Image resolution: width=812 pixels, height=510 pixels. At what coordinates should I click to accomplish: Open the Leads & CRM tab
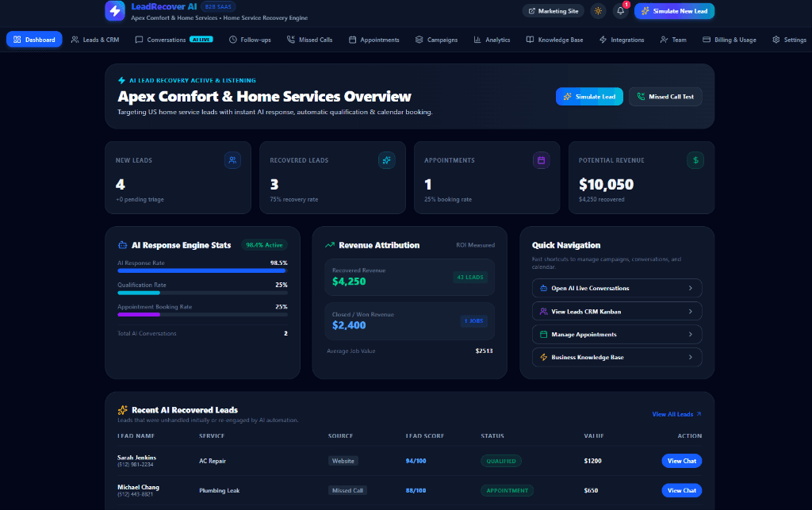pyautogui.click(x=95, y=40)
